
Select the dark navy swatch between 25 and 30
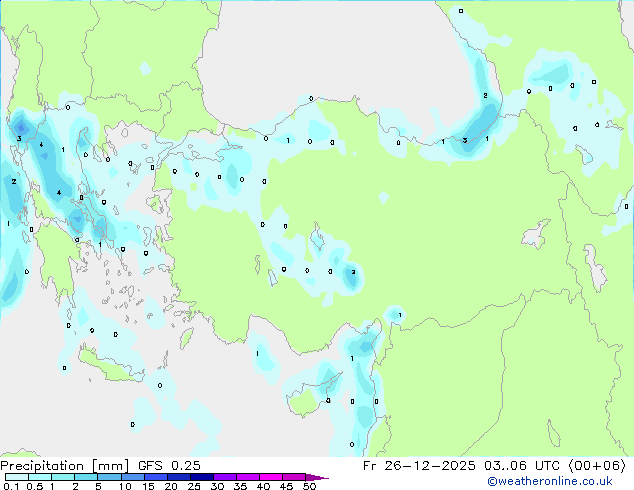pyautogui.click(x=202, y=477)
